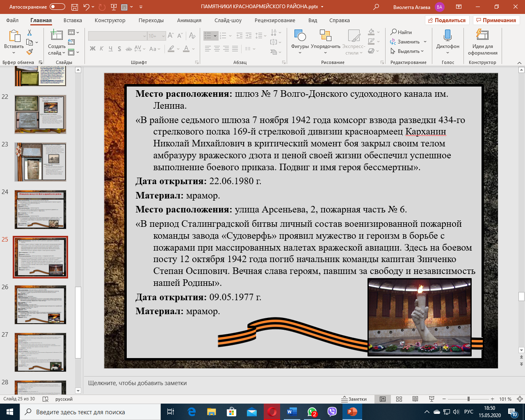This screenshot has width=525, height=420.
Task: Toggle the Notes pane button
Action: click(354, 399)
